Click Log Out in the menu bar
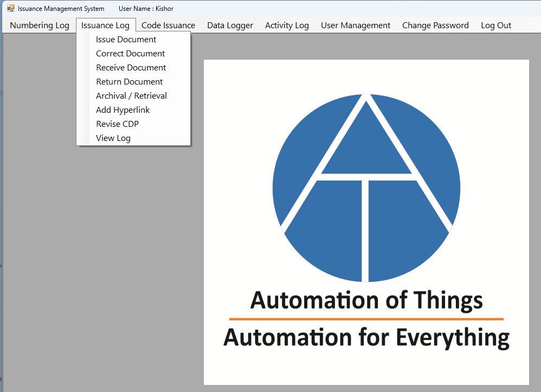 [496, 25]
